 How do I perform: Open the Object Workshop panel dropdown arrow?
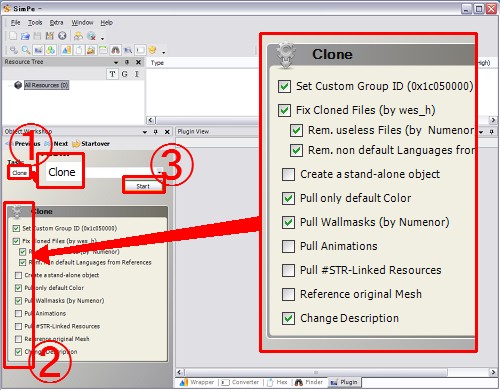(145, 132)
